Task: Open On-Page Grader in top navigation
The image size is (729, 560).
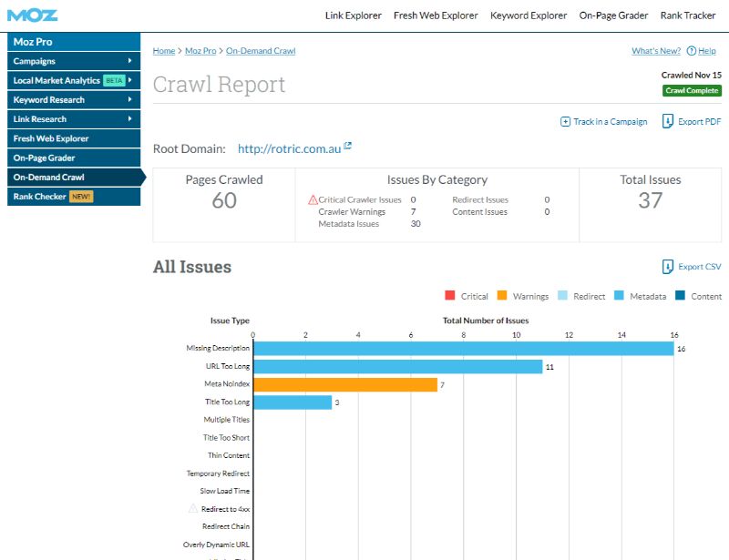Action: tap(613, 15)
